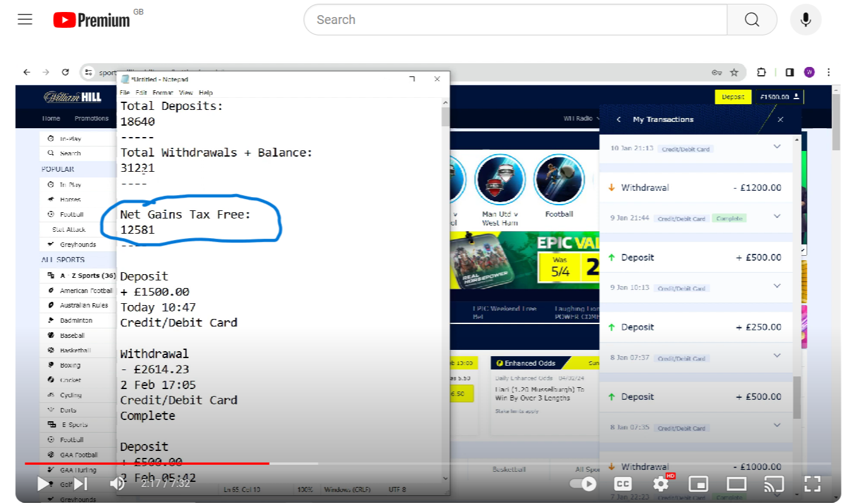
Task: Open the browser extensions puzzle icon
Action: [x=761, y=72]
